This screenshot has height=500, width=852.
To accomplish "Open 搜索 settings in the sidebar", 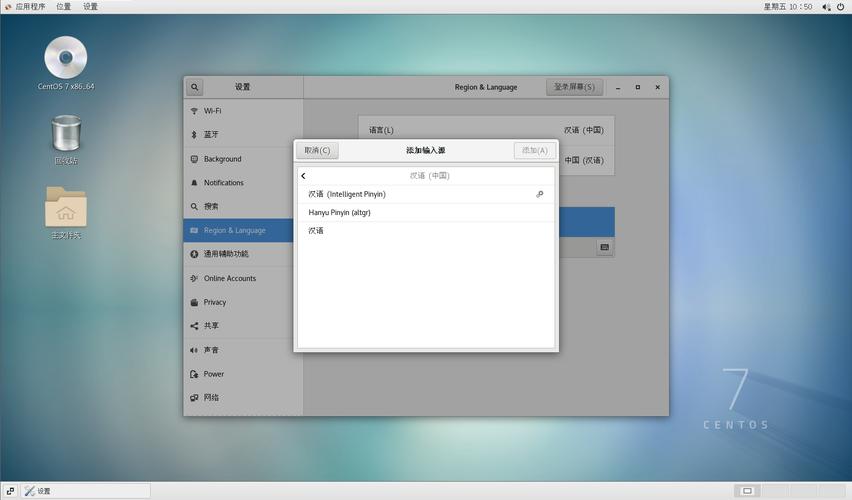I will [243, 207].
